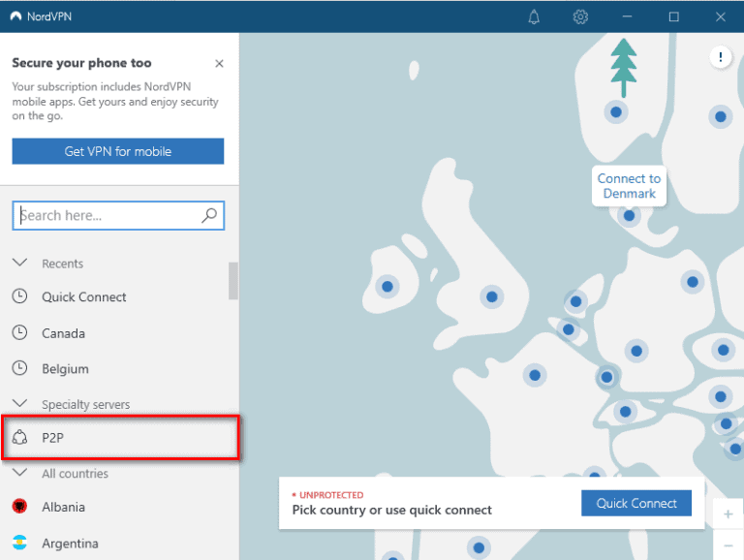The image size is (744, 560).
Task: Open the notifications bell icon
Action: click(x=534, y=17)
